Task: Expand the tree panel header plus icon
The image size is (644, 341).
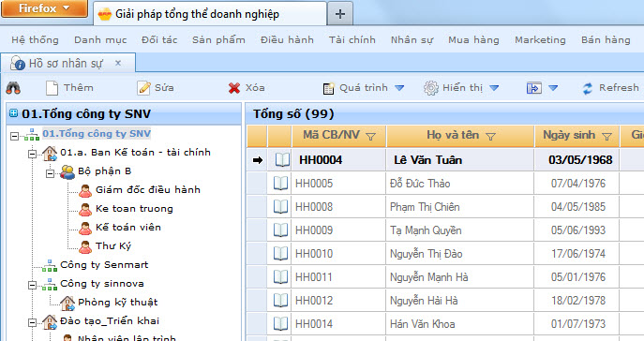Action: click(13, 112)
